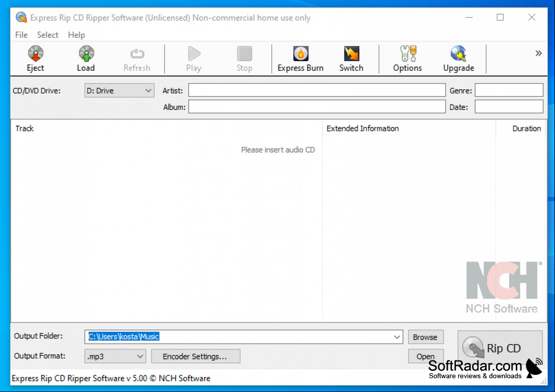
Task: Expand the toolbar overflow chevron
Action: pyautogui.click(x=538, y=54)
